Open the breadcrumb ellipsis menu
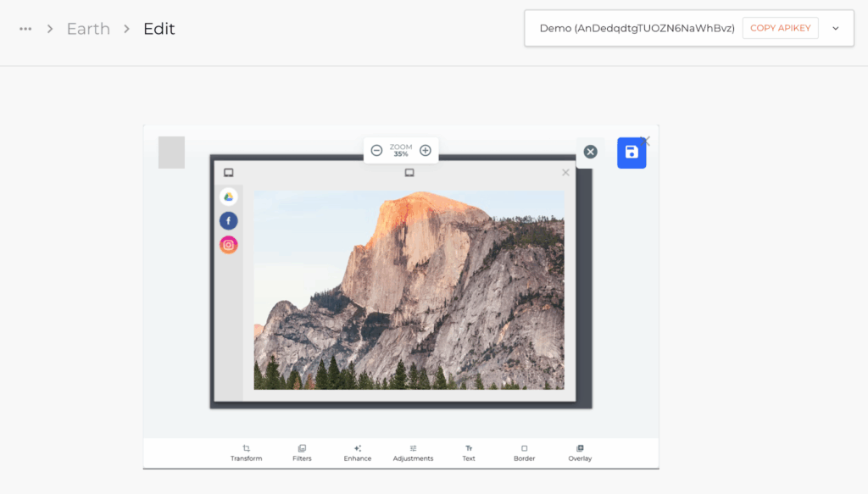The width and height of the screenshot is (868, 494). coord(25,29)
